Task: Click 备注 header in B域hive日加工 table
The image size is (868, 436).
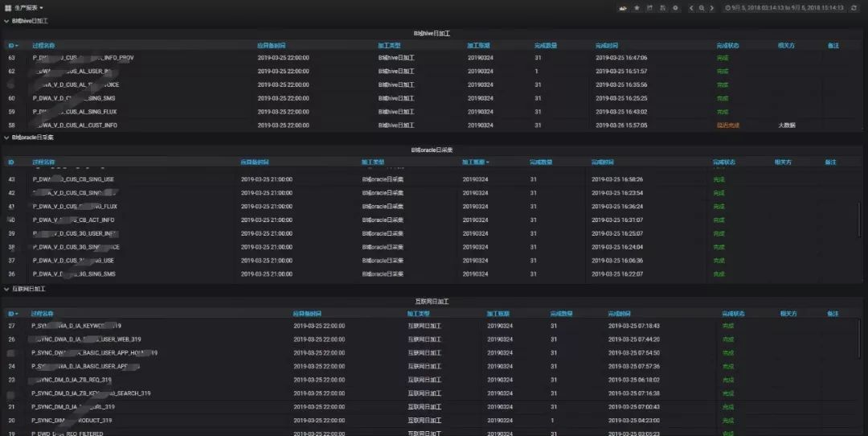Action: (833, 45)
